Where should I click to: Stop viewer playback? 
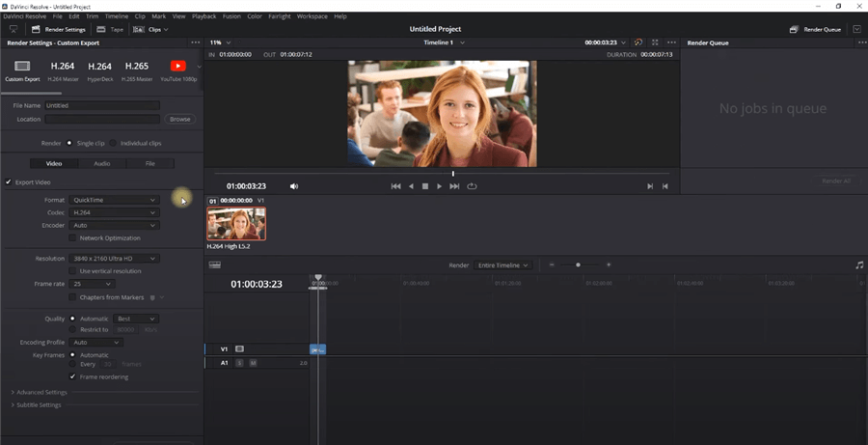point(425,186)
